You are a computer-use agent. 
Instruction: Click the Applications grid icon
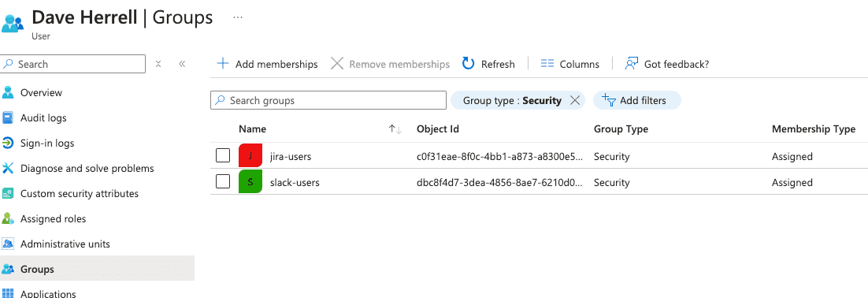8,293
